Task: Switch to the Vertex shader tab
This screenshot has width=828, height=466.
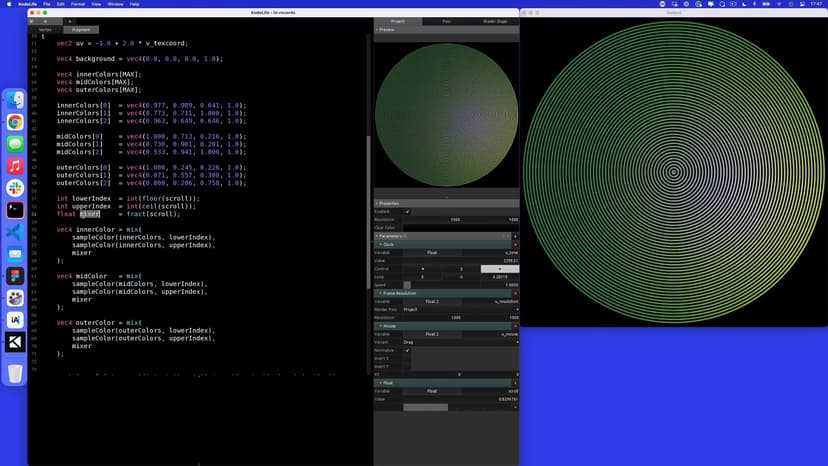Action: pyautogui.click(x=45, y=30)
